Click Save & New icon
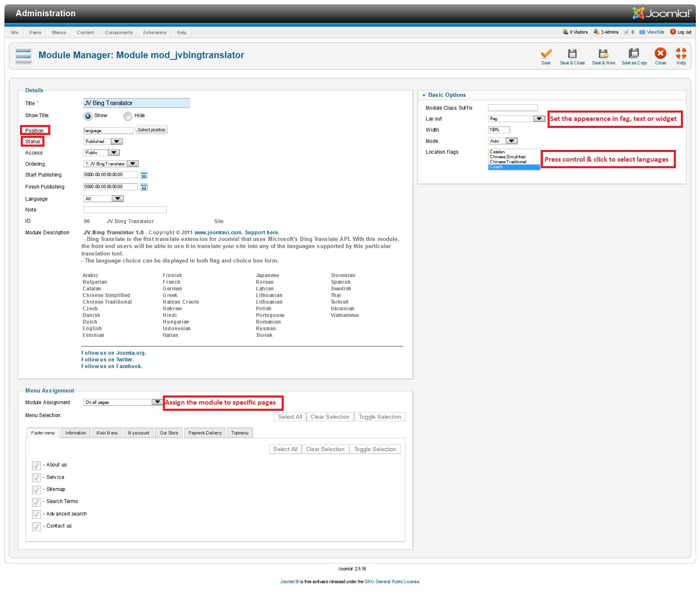 603,54
